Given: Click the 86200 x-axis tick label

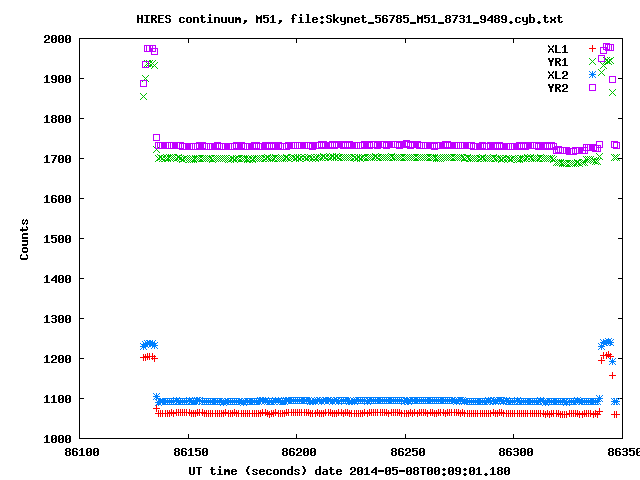Looking at the screenshot, I should click(299, 452).
